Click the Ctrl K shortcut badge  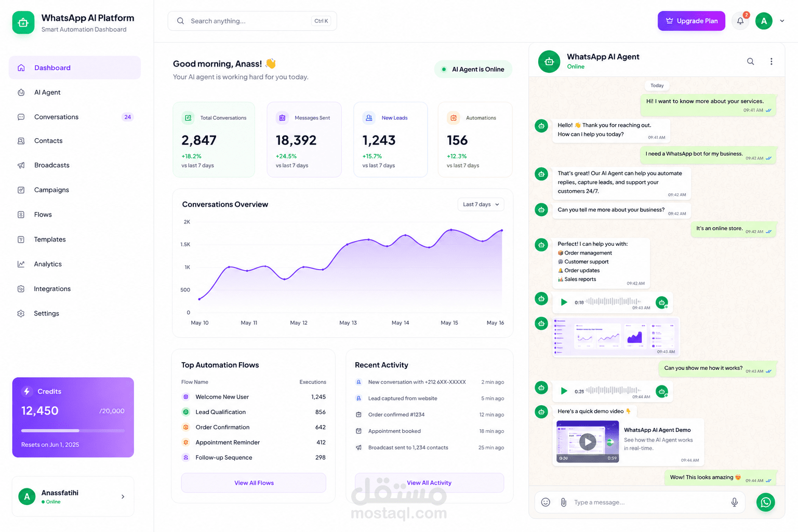pos(321,21)
